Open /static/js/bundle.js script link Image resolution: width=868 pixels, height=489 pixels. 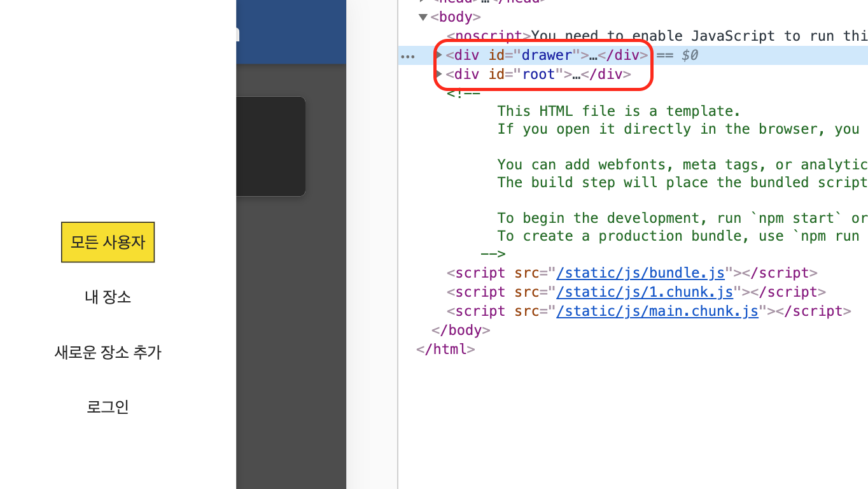[640, 273]
